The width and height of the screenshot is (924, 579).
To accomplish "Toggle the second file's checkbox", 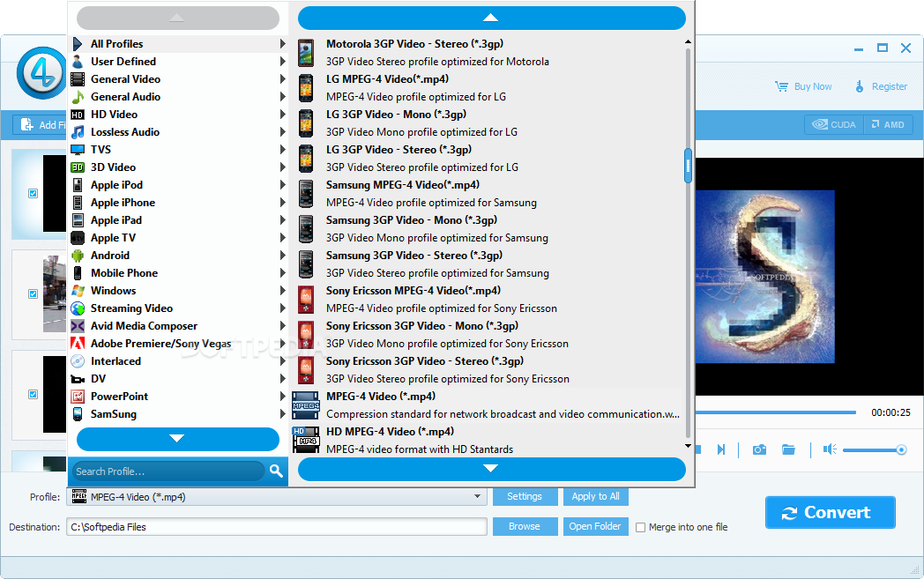I will point(33,294).
